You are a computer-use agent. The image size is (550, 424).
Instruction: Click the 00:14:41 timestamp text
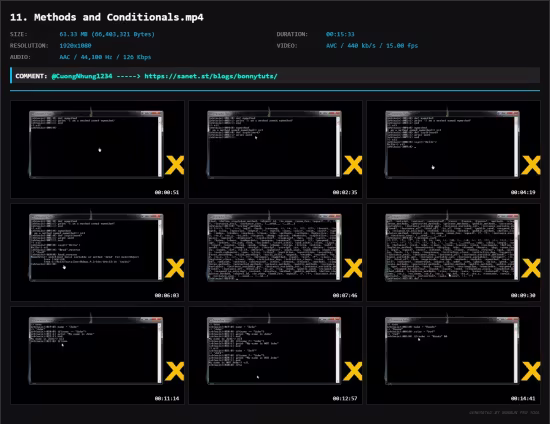(x=523, y=398)
